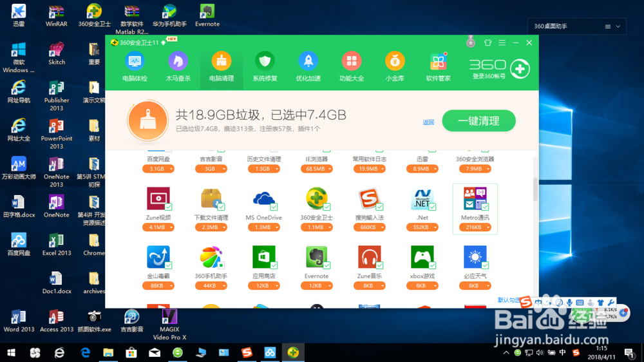Open the 功能大全 tab
644x362 pixels.
[352, 68]
